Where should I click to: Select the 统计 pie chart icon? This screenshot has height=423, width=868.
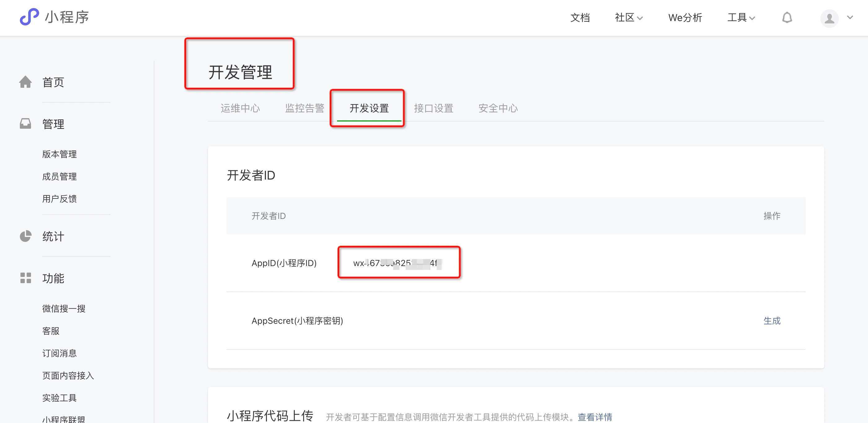click(26, 236)
